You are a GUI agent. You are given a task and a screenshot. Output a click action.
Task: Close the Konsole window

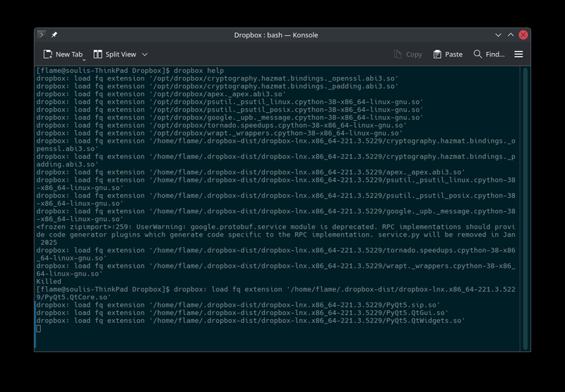523,35
